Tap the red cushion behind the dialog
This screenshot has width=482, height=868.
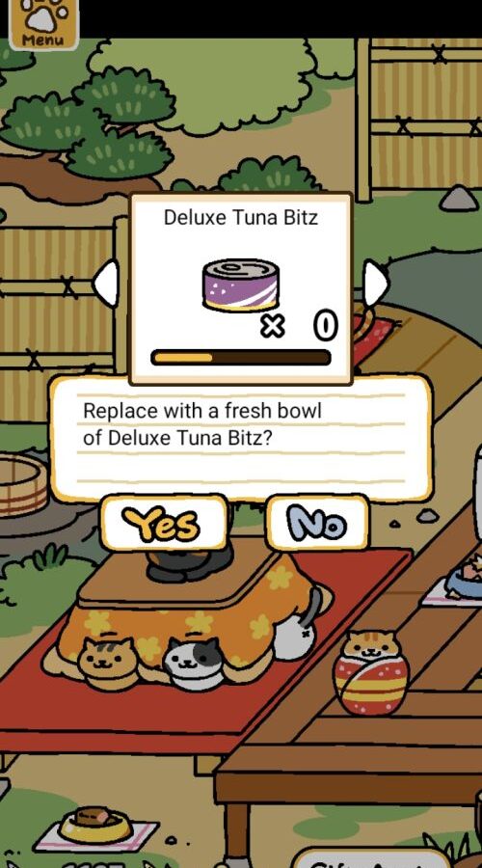[373, 336]
